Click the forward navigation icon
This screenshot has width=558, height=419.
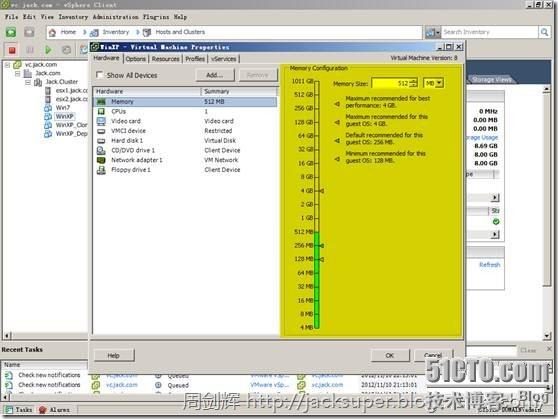[29, 32]
